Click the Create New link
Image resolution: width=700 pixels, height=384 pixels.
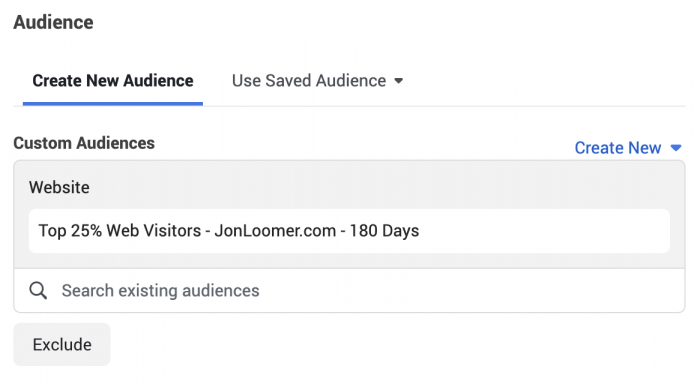pos(617,148)
